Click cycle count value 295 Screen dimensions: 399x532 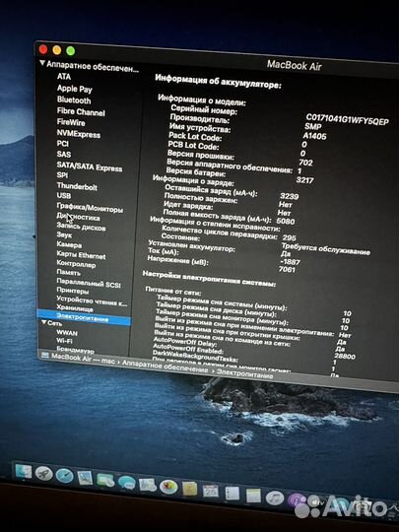coord(289,237)
